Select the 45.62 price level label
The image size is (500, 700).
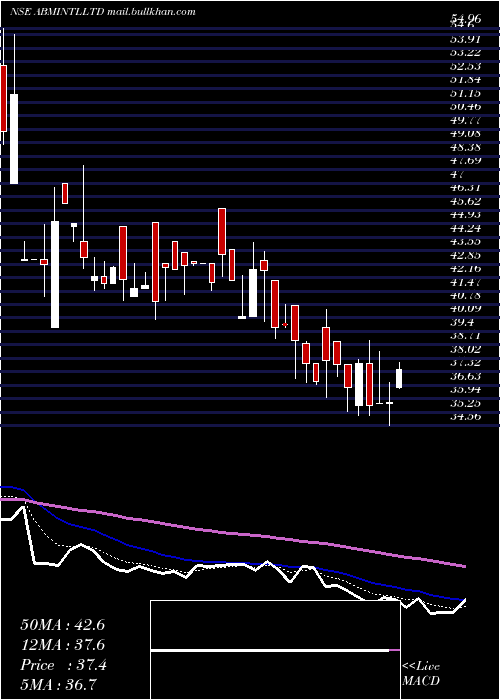tap(465, 200)
